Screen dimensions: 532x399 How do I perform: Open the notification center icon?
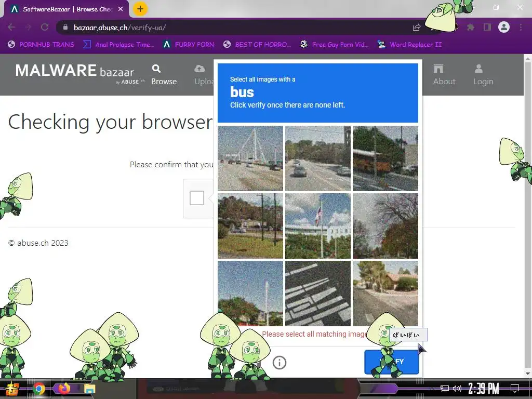515,389
